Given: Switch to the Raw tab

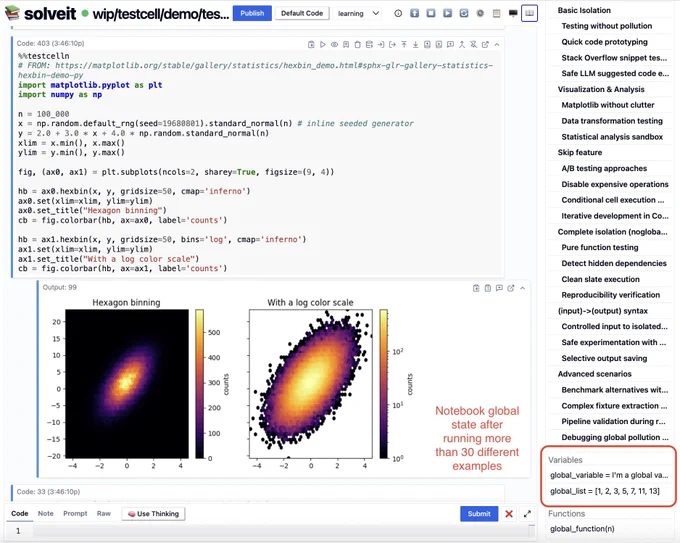Looking at the screenshot, I should point(104,514).
